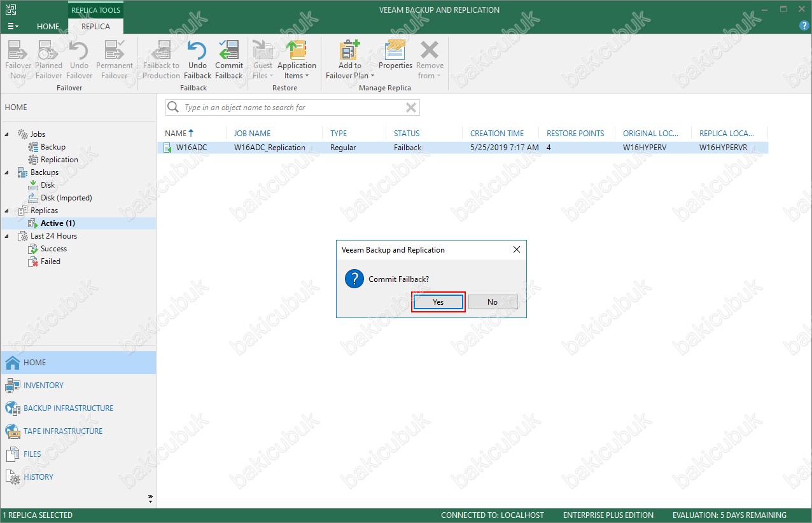Expand navigation pane options chevron
Viewport: 812px width, 523px height.
151,497
